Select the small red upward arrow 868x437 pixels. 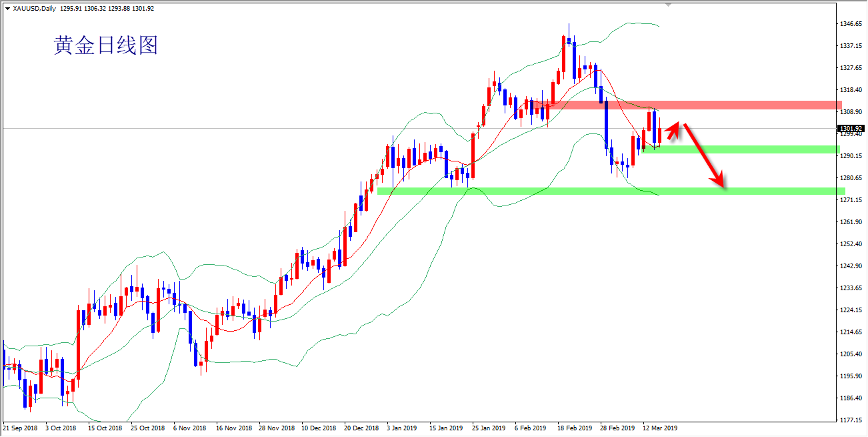click(x=673, y=129)
